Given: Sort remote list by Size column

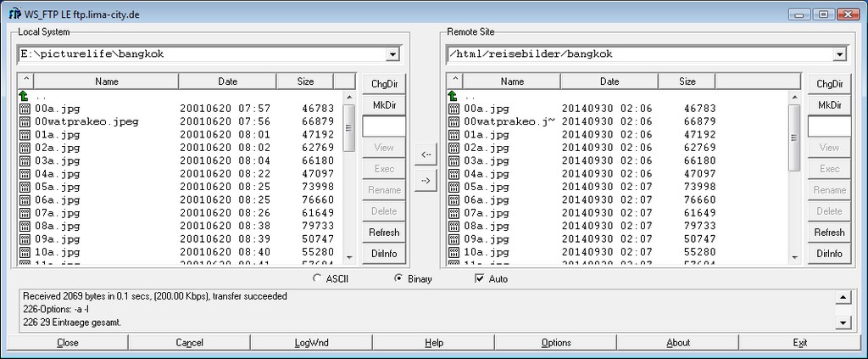Looking at the screenshot, I should point(687,81).
